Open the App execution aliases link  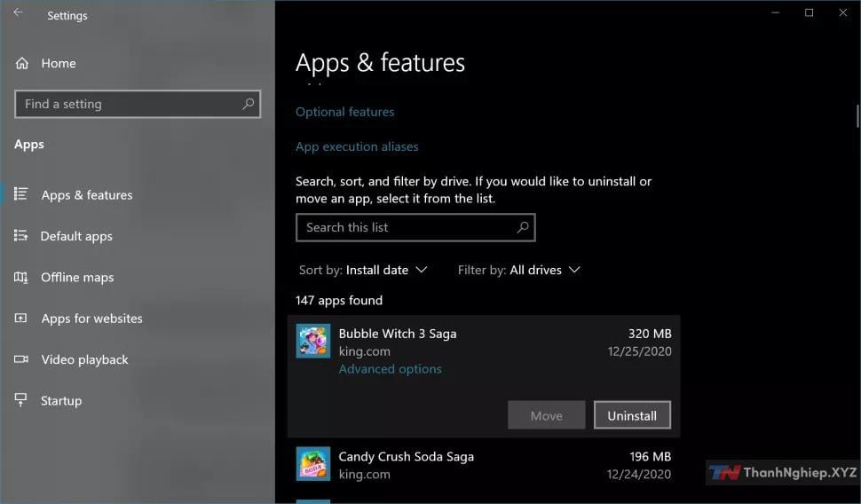(x=357, y=146)
